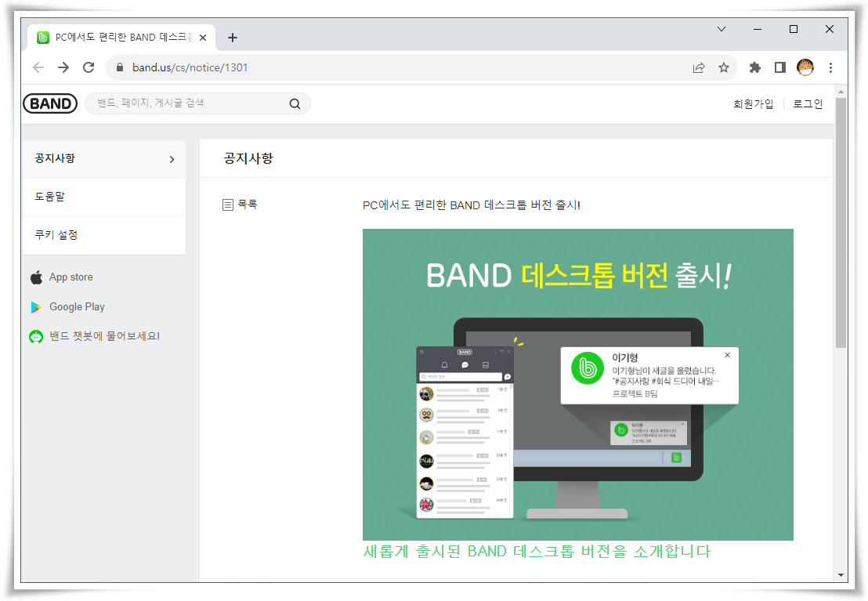Click the scrollbar down arrow

pyautogui.click(x=841, y=575)
